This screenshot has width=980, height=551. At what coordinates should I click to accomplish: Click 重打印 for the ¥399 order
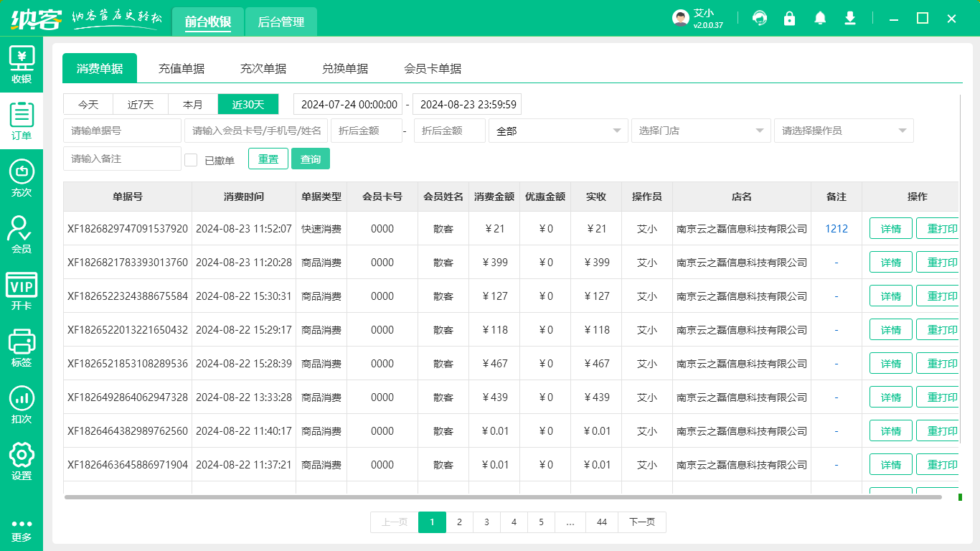pos(938,262)
